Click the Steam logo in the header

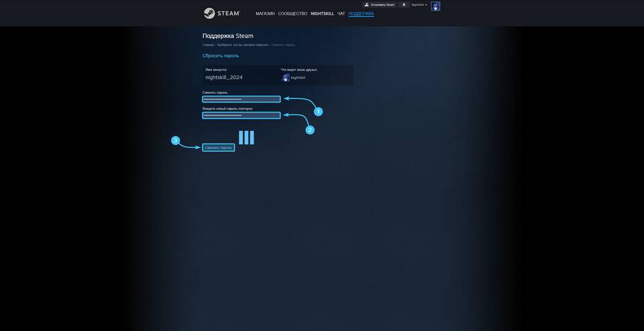(x=222, y=13)
